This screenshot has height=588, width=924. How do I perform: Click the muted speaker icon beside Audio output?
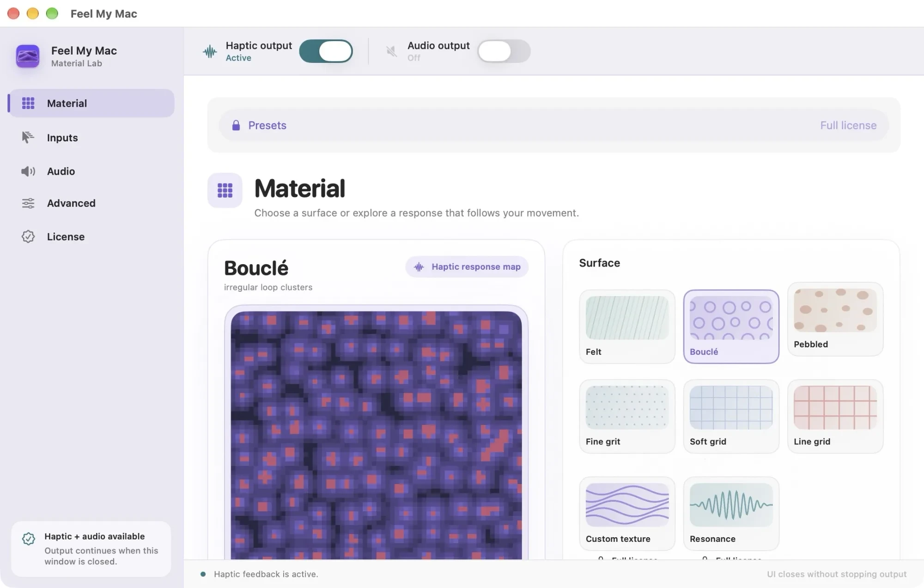click(392, 51)
